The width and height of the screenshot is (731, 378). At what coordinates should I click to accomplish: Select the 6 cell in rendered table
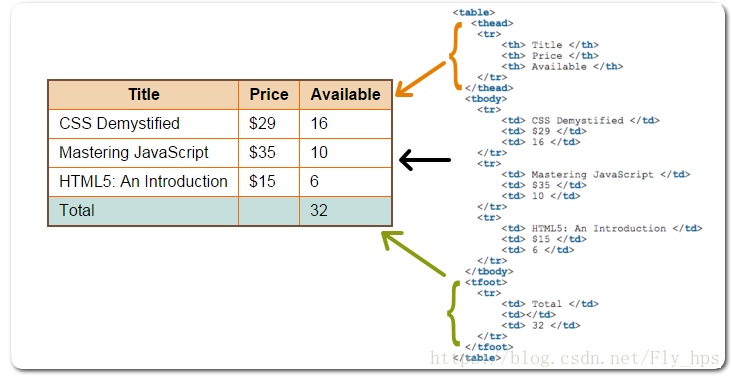(345, 182)
